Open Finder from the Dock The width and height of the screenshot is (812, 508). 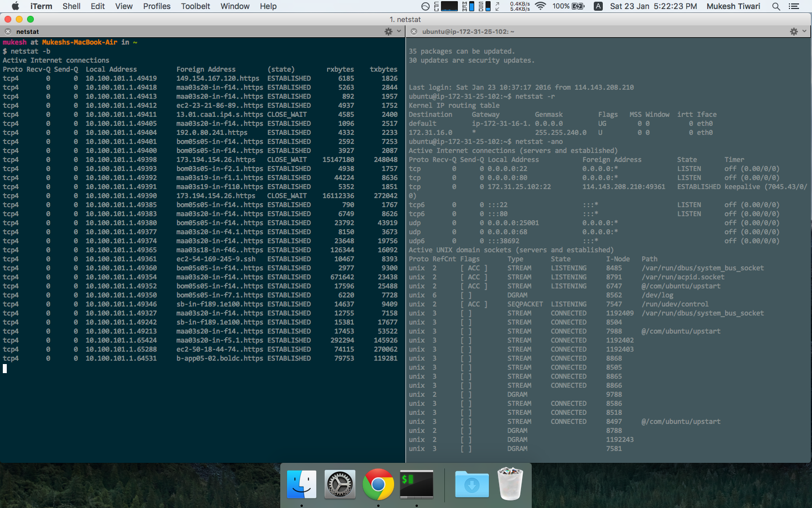point(302,484)
